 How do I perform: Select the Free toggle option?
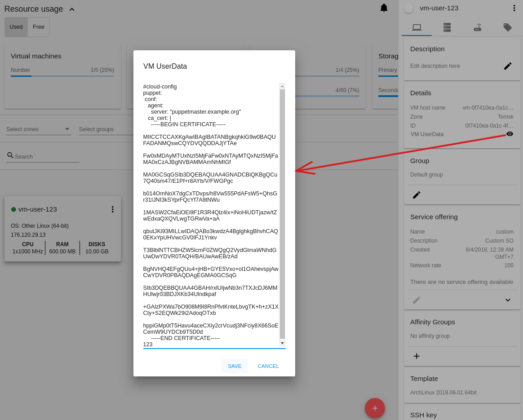click(39, 27)
